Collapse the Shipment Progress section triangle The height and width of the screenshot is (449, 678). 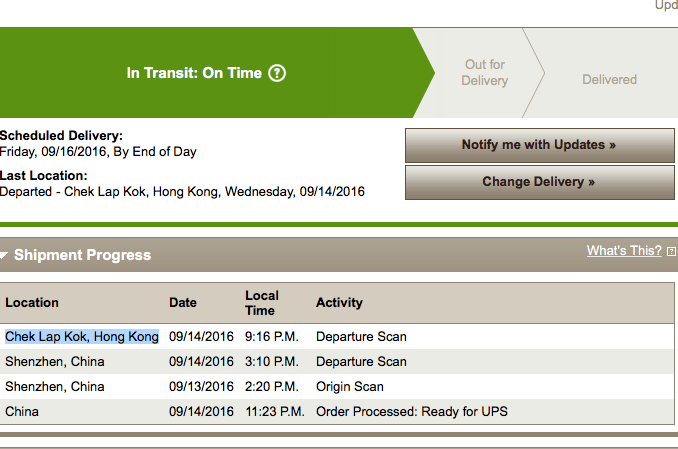pyautogui.click(x=4, y=255)
